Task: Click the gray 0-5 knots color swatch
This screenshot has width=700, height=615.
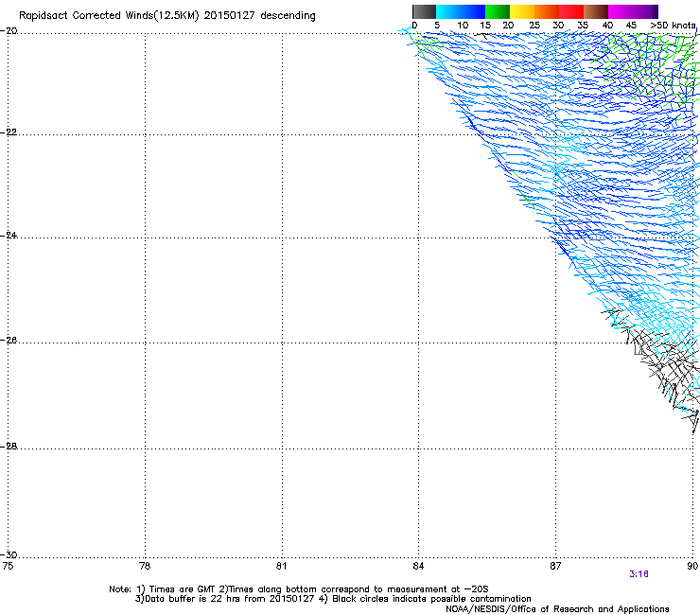Action: click(x=424, y=11)
